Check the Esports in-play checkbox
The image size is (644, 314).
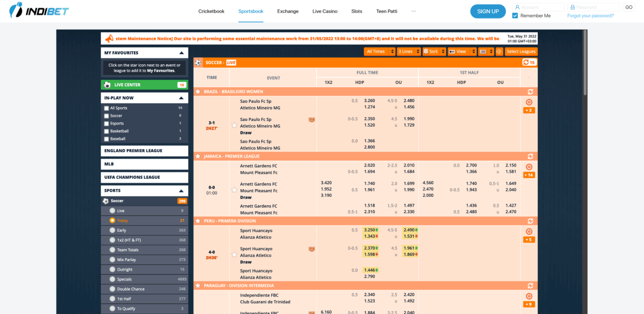click(107, 124)
